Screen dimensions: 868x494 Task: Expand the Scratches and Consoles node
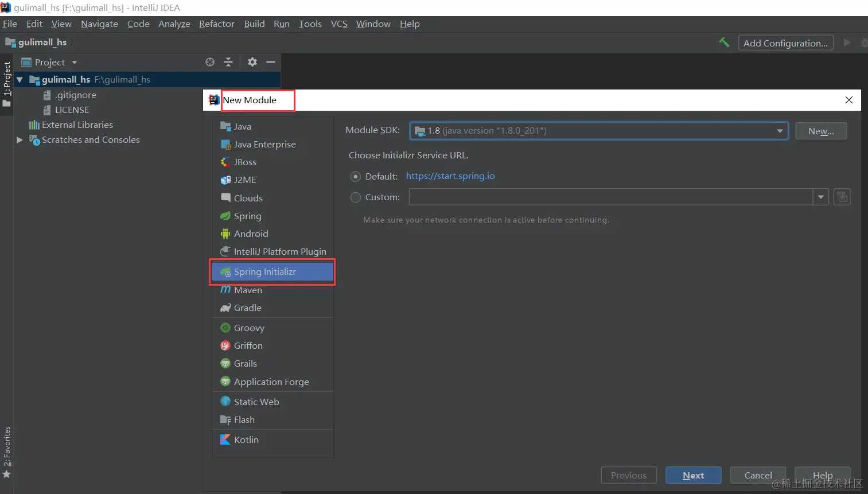[20, 140]
